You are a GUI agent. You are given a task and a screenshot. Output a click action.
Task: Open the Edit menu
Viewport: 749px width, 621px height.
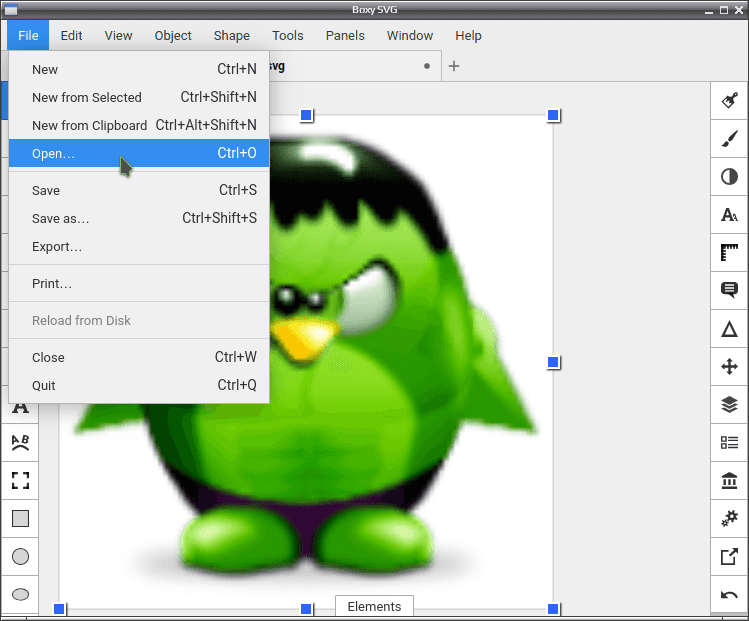pos(71,35)
